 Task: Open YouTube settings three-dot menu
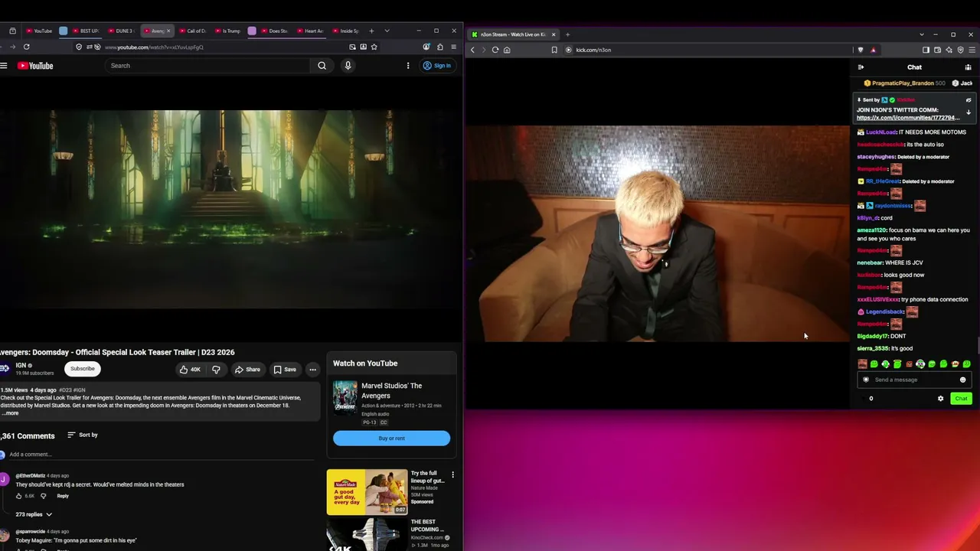pyautogui.click(x=408, y=66)
